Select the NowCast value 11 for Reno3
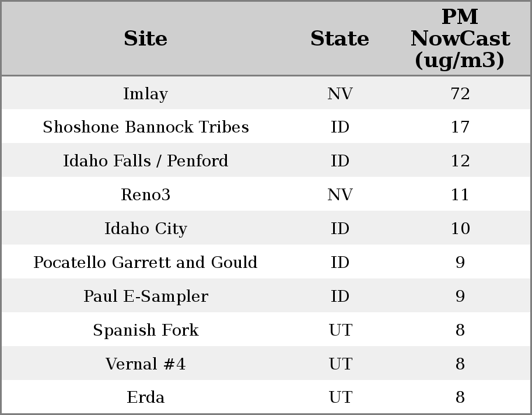The image size is (532, 415). coord(460,195)
